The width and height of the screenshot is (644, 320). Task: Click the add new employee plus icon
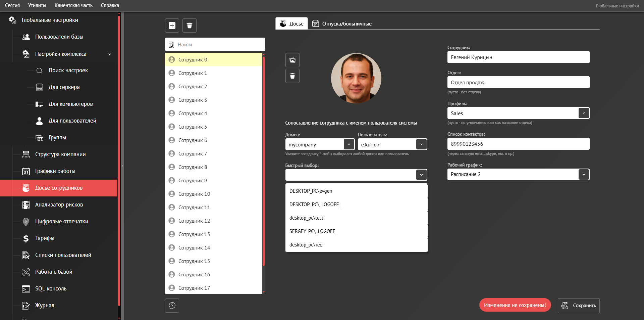[x=172, y=26]
